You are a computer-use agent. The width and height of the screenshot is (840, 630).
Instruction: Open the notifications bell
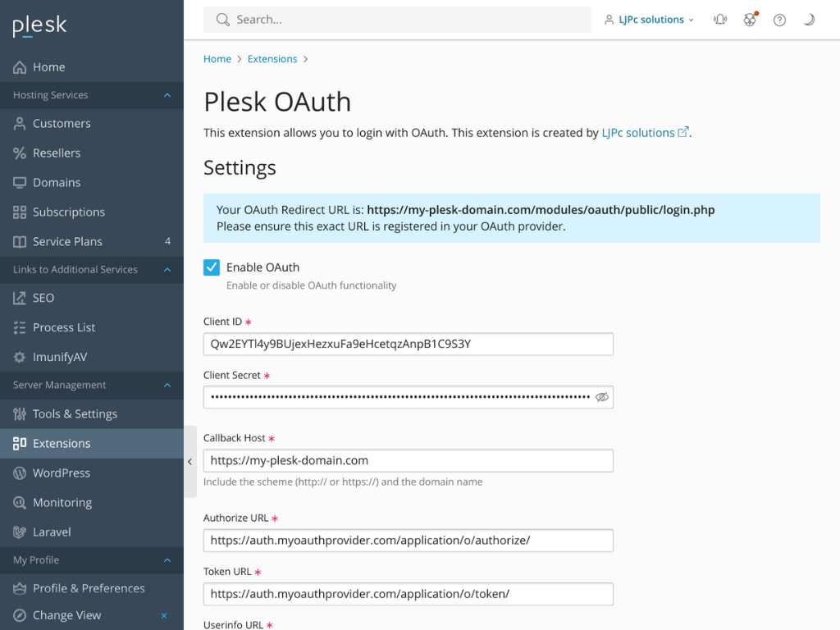point(719,19)
